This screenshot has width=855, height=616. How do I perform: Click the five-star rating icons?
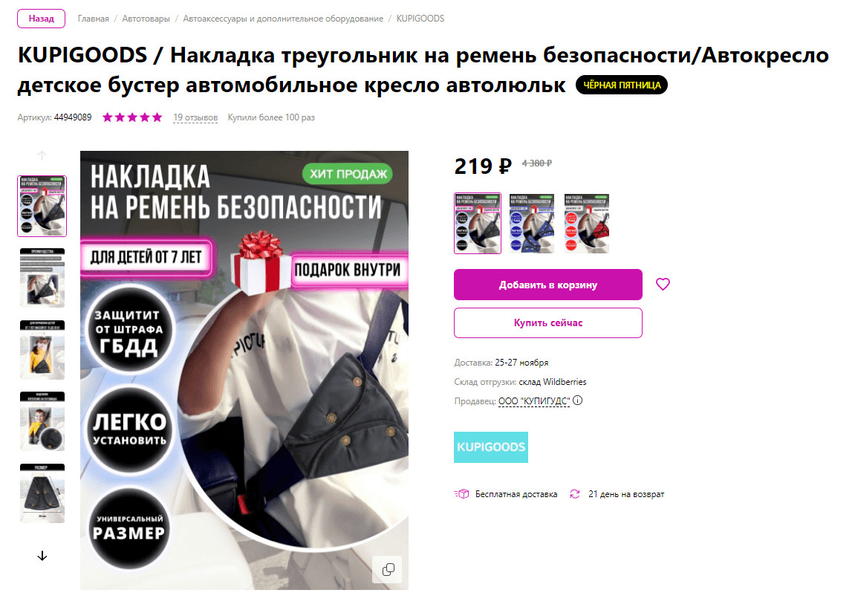point(132,117)
